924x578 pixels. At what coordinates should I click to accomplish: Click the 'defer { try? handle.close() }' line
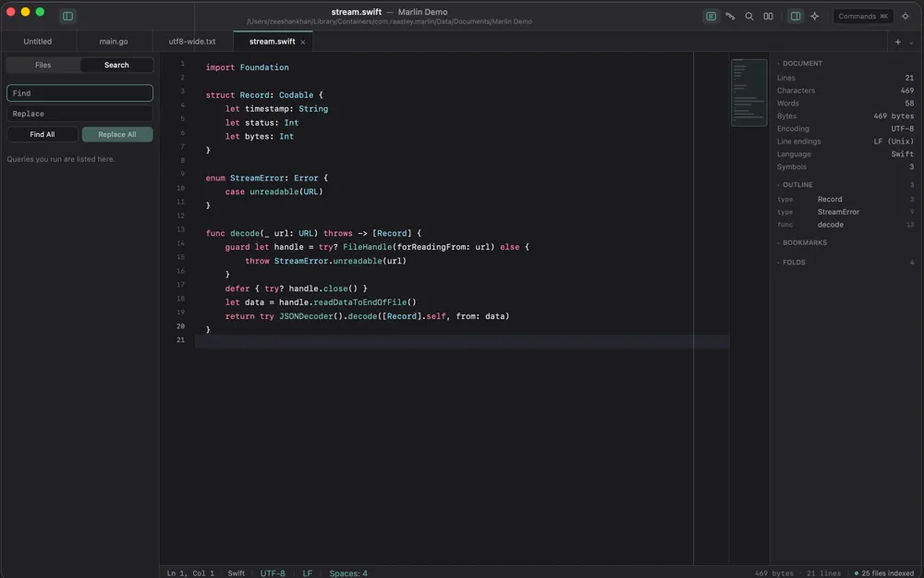pos(296,289)
